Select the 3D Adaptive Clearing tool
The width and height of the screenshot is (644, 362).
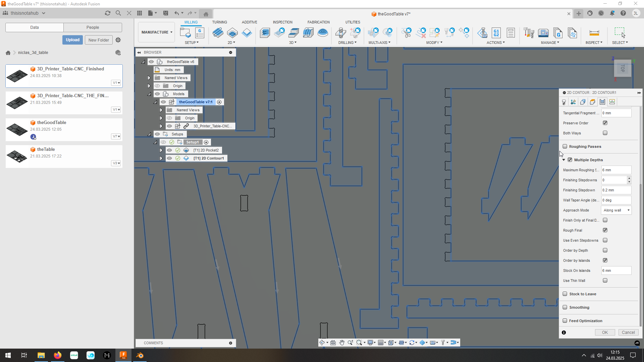(265, 33)
